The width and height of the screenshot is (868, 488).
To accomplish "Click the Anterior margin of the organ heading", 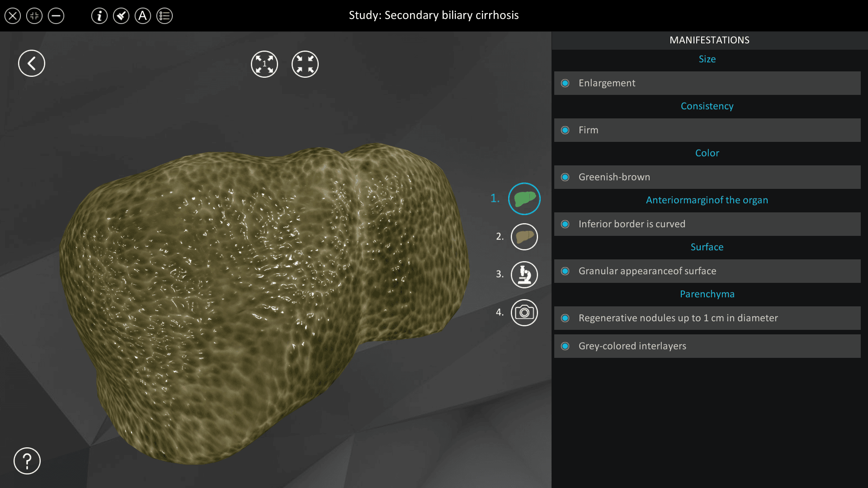I will pyautogui.click(x=707, y=200).
